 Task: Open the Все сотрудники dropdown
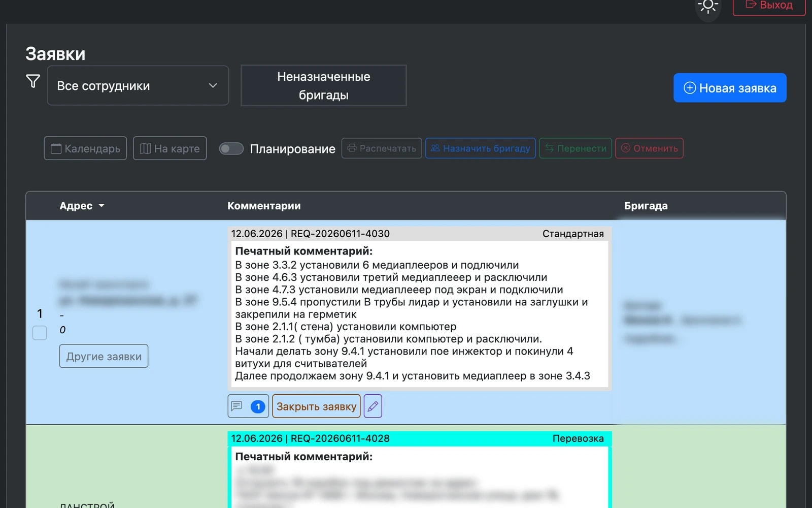pyautogui.click(x=138, y=85)
